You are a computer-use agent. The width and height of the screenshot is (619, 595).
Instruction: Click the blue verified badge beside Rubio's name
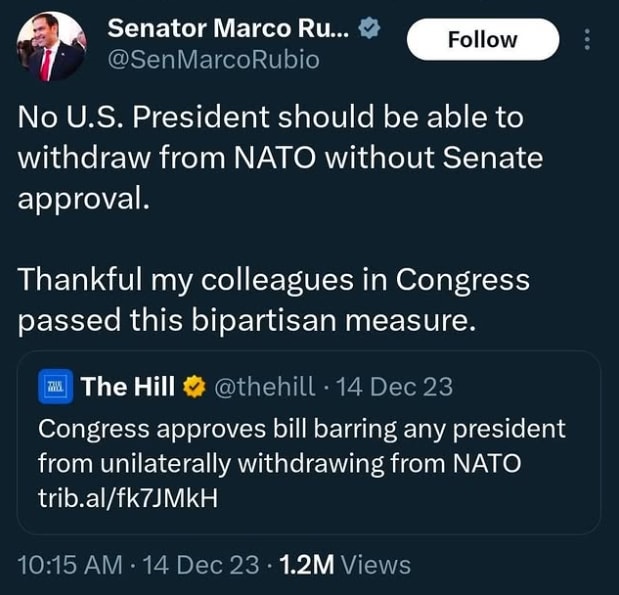pyautogui.click(x=370, y=29)
